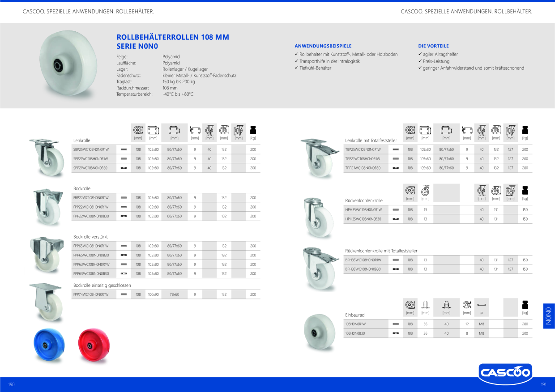Click the Bockrolle einseitig geschlossen heading

(x=102, y=285)
